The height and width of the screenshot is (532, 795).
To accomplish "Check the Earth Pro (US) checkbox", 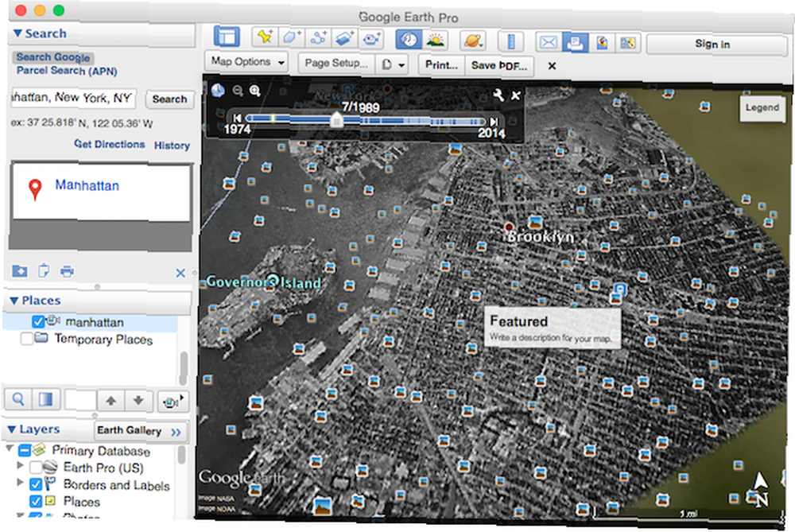I will point(36,467).
